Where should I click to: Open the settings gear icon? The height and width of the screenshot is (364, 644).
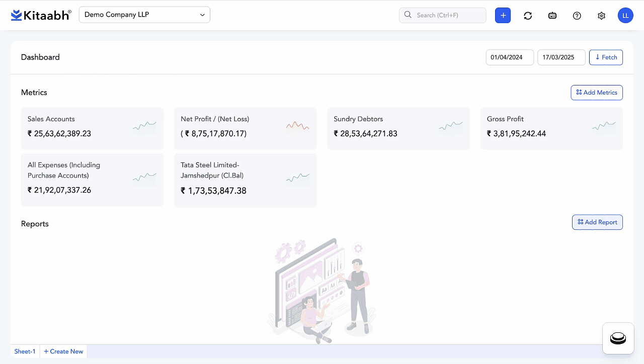[x=601, y=16]
